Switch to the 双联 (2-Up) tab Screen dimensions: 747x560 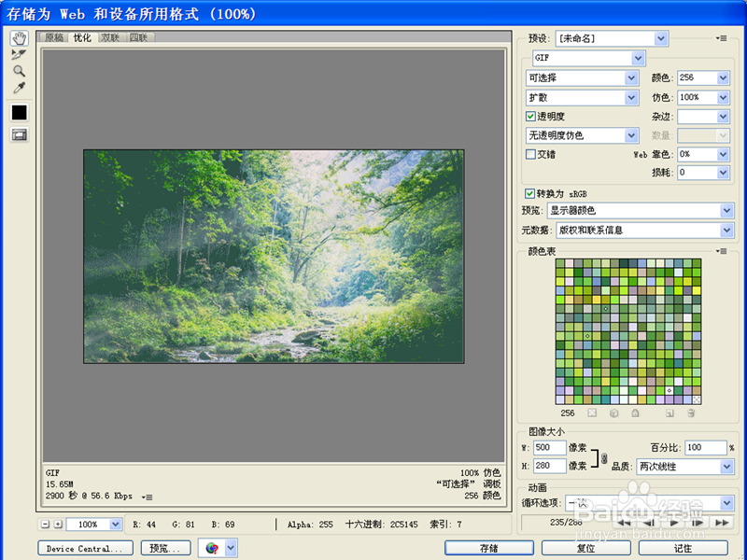(110, 37)
